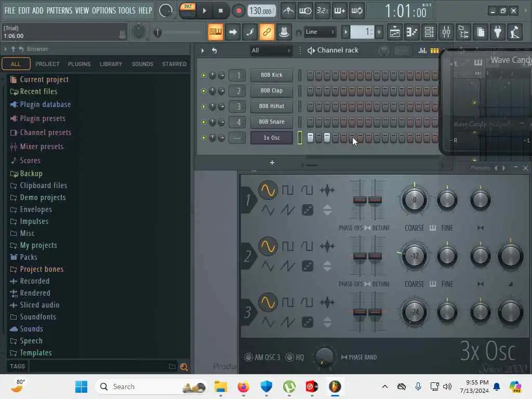Mute the 3x Osc channel
532x399 pixels.
coord(204,138)
